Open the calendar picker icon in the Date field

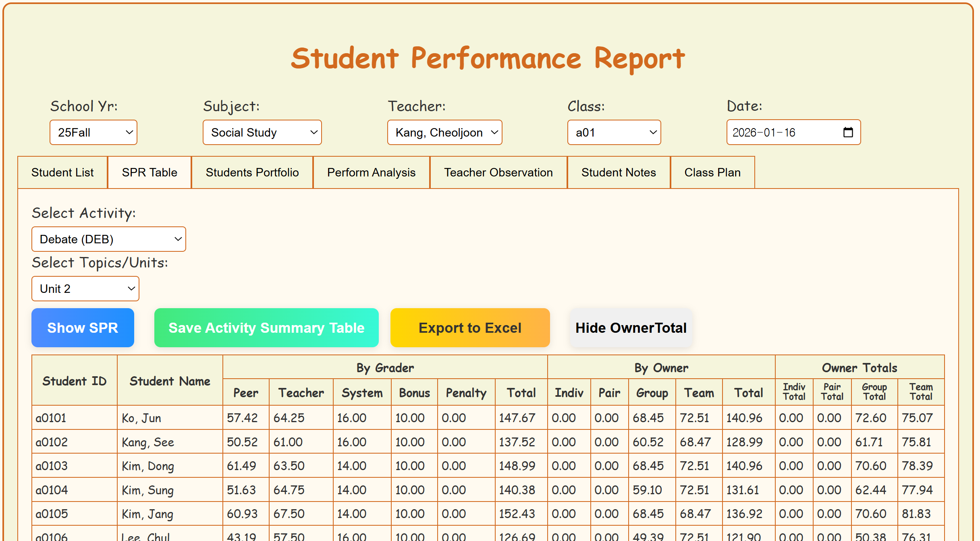(x=848, y=132)
